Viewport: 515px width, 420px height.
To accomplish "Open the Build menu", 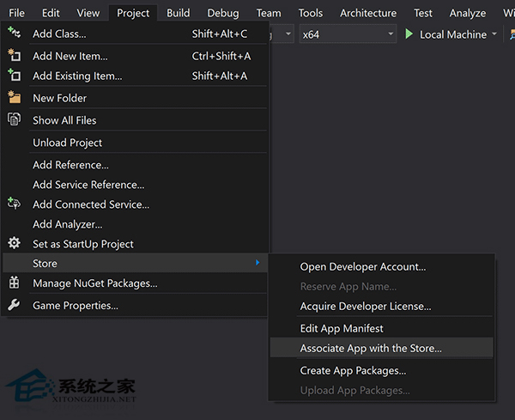I will pos(178,13).
